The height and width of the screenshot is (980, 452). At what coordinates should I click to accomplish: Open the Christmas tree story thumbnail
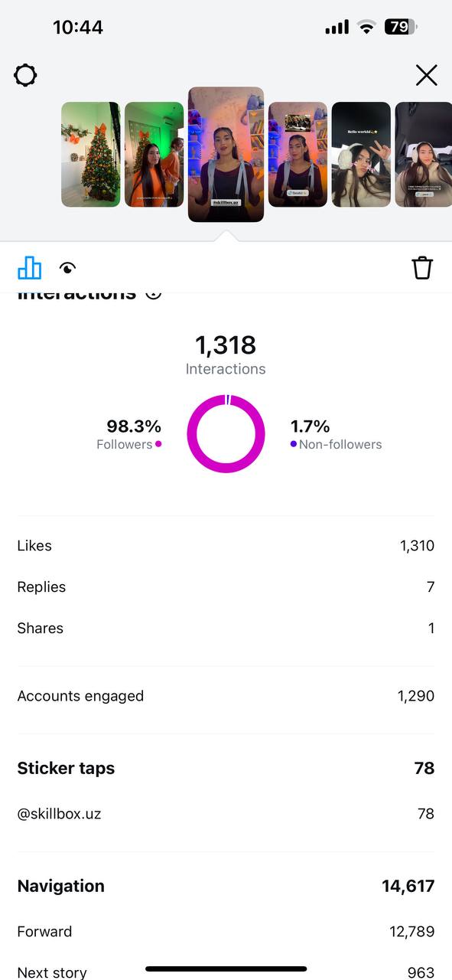tap(91, 155)
